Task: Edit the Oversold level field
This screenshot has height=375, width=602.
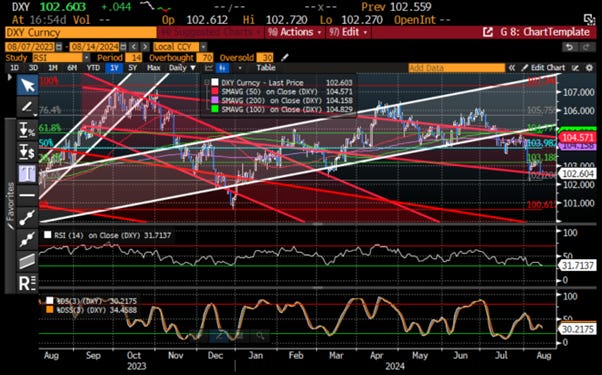Action: 265,58
